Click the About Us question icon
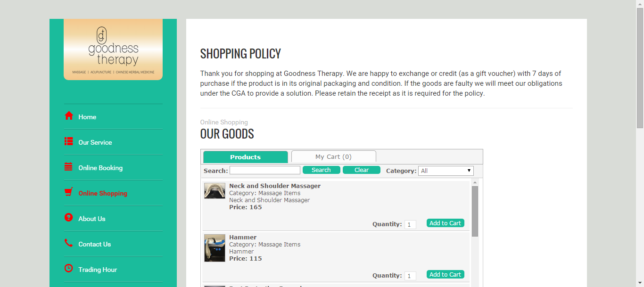644x287 pixels. tap(69, 217)
